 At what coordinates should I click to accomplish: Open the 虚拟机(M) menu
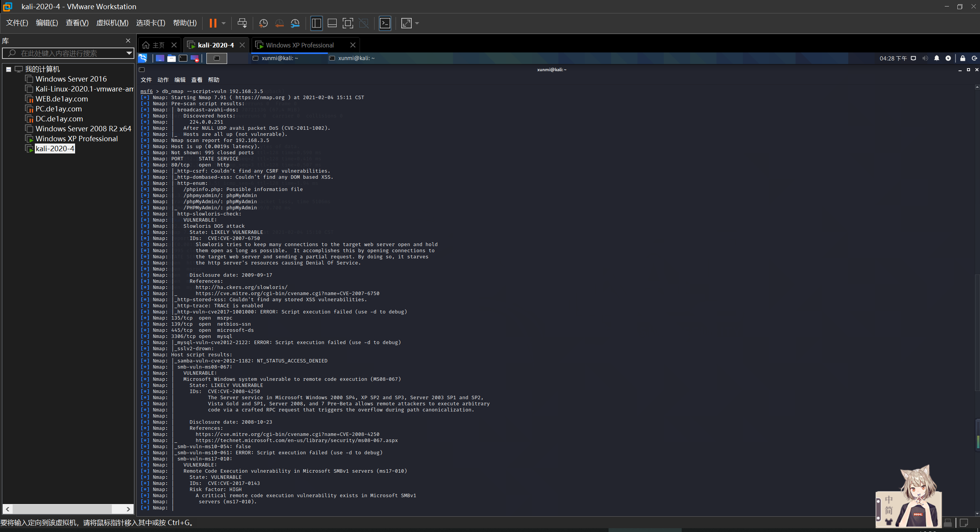pyautogui.click(x=112, y=23)
